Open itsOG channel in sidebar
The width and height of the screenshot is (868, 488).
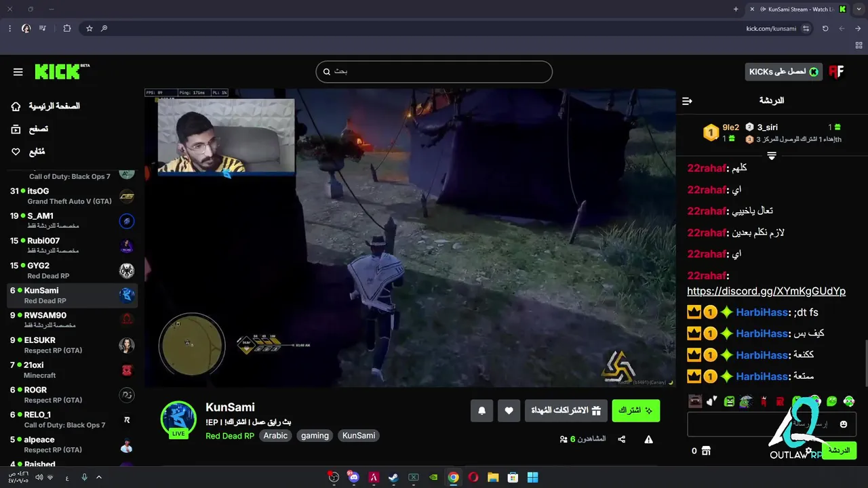(72, 196)
